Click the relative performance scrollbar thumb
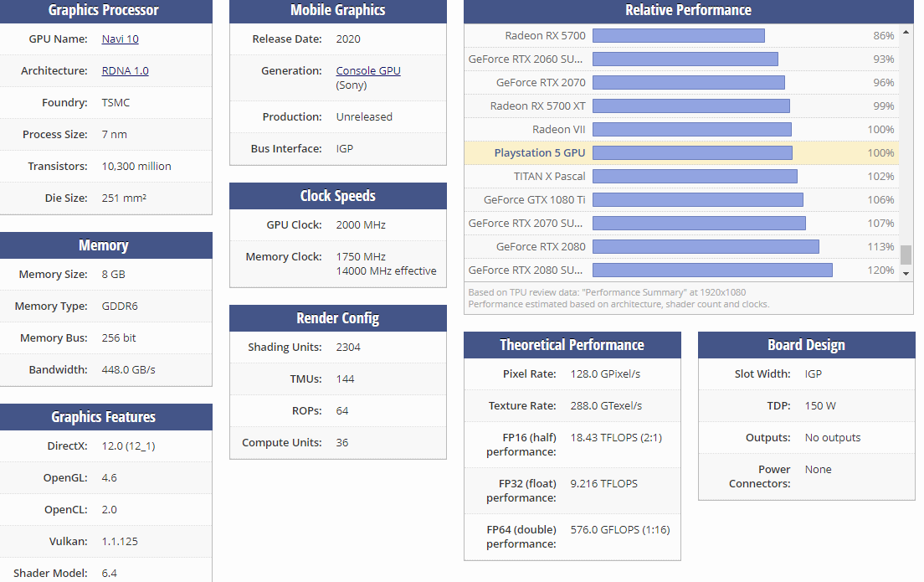Viewport: 924px width, 582px height. [x=906, y=253]
